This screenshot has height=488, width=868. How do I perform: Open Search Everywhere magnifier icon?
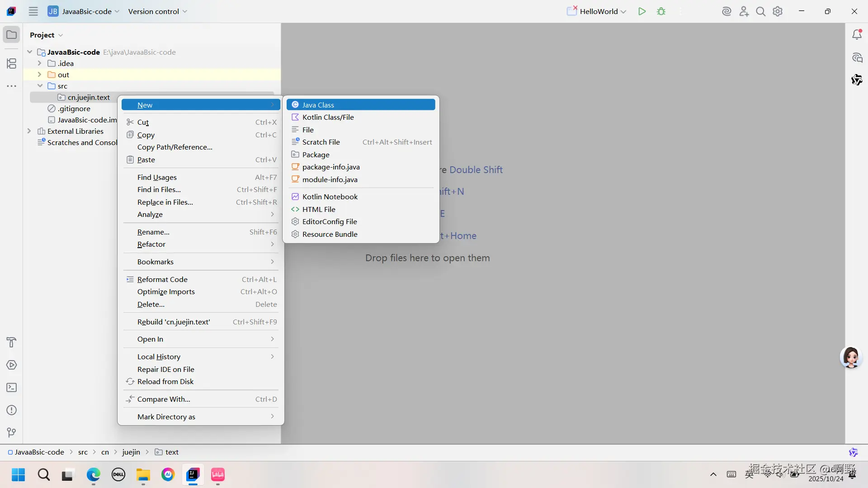pos(760,11)
